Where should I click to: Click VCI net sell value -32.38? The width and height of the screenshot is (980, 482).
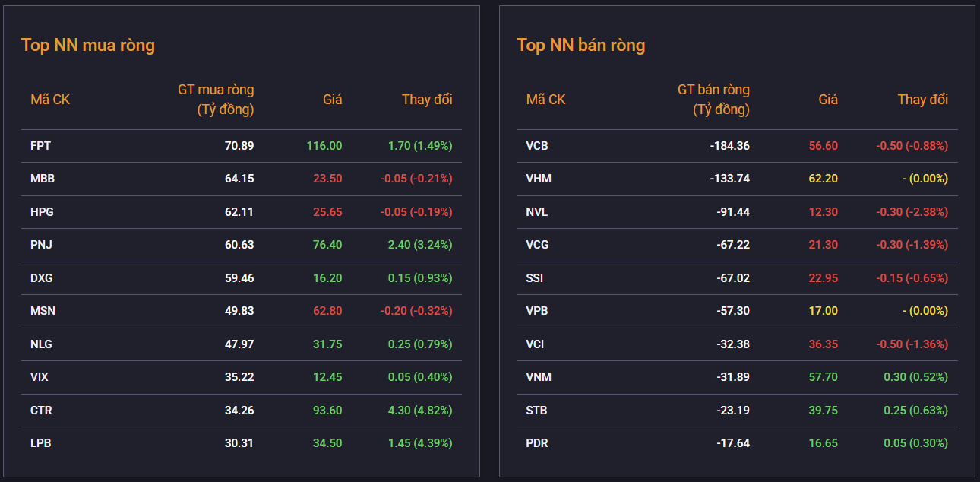pyautogui.click(x=733, y=344)
